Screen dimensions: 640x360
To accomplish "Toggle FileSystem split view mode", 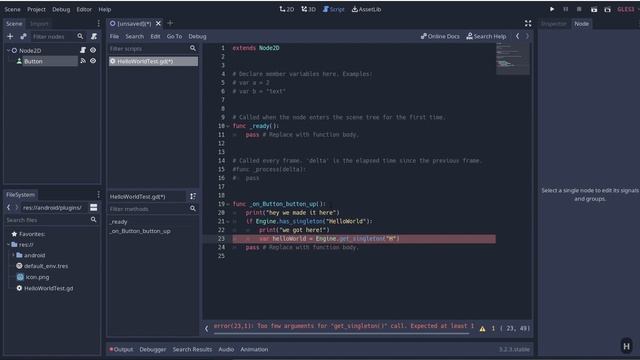I will tap(93, 207).
